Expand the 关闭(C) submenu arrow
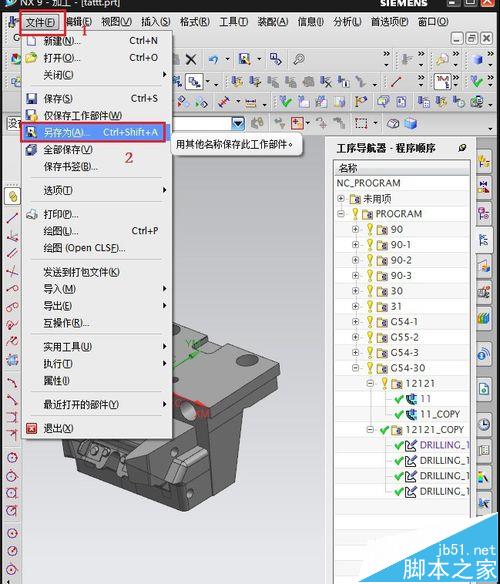The height and width of the screenshot is (584, 500). click(x=164, y=74)
